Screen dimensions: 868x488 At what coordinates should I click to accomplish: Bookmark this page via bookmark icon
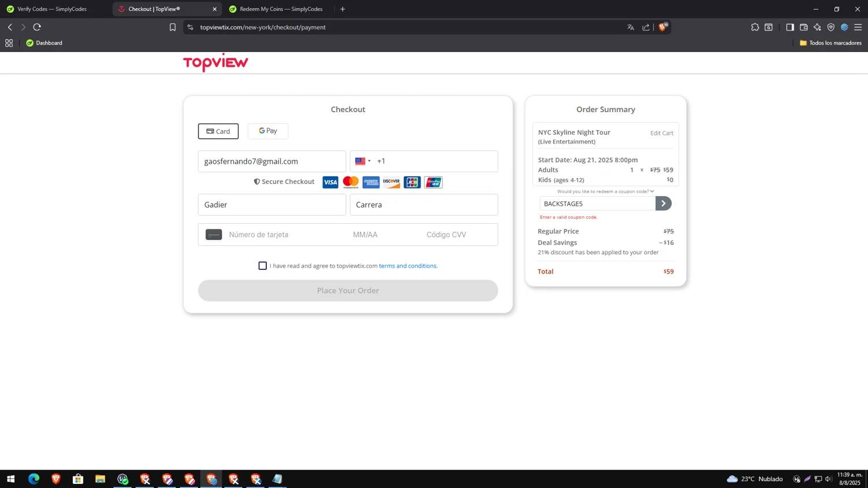coord(172,27)
